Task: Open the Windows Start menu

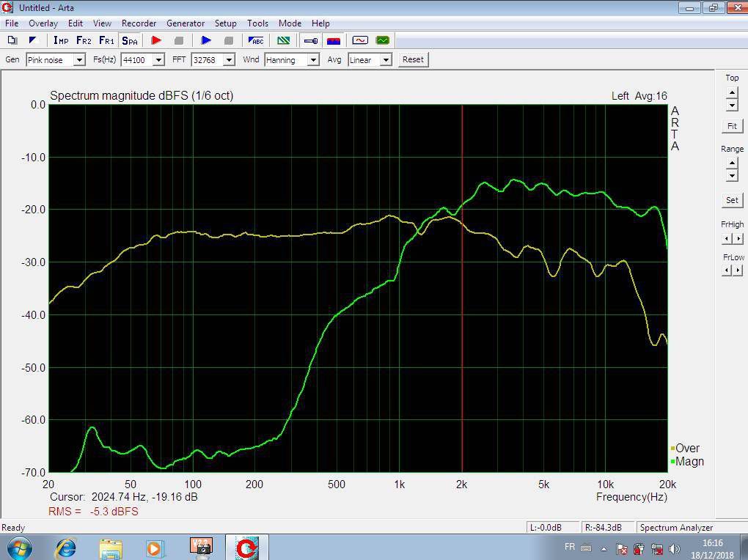Action: pos(19,548)
